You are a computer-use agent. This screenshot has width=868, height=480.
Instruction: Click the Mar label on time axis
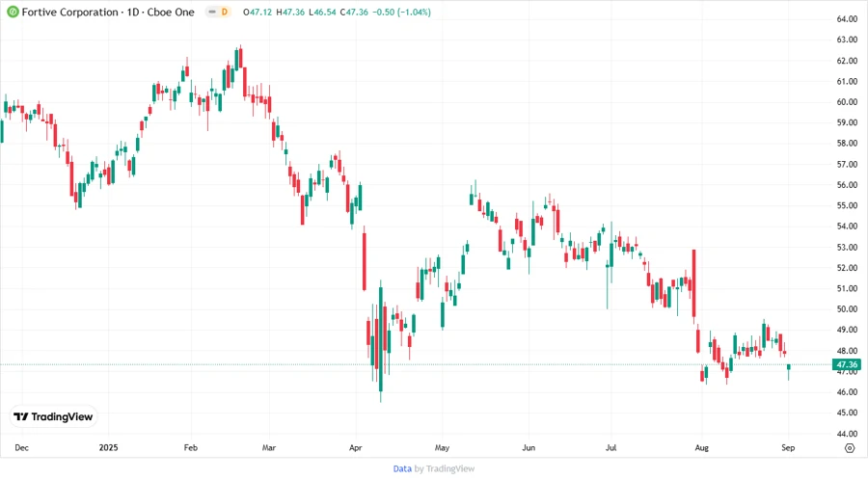pyautogui.click(x=269, y=447)
